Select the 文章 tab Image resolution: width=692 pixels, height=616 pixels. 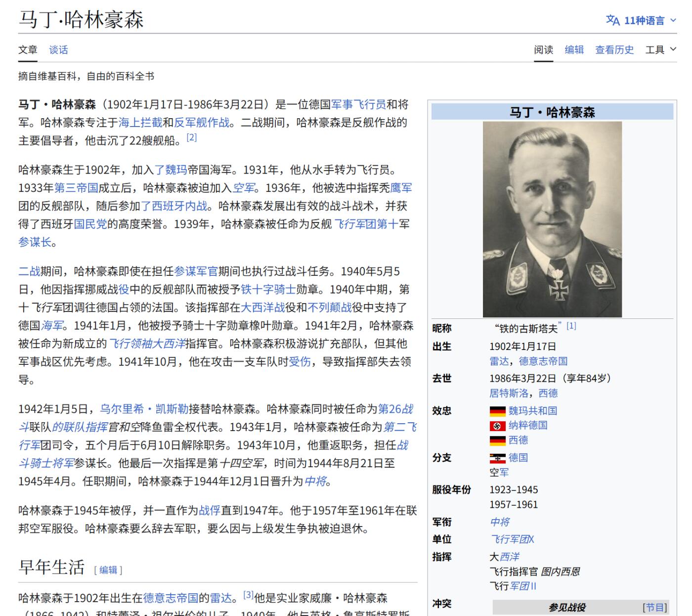(x=28, y=50)
